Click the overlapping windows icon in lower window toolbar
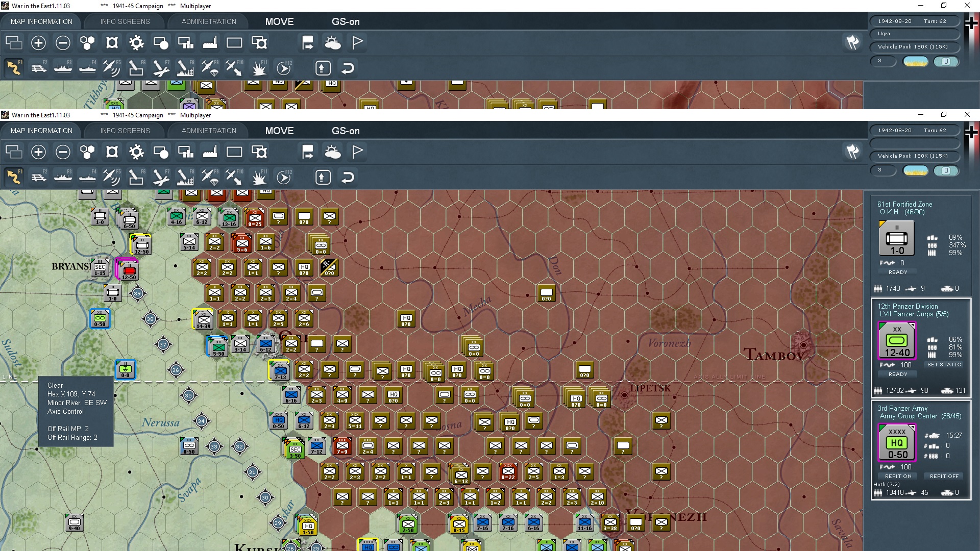The width and height of the screenshot is (980, 551). (14, 152)
